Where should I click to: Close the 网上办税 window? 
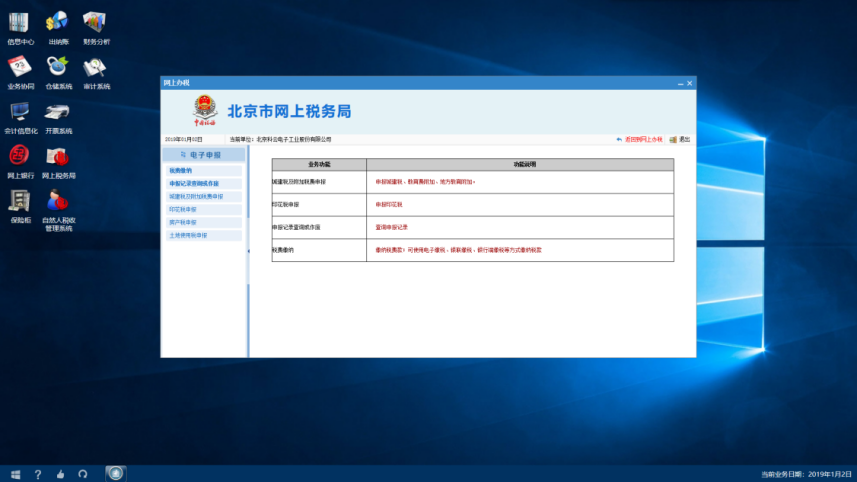coord(690,83)
